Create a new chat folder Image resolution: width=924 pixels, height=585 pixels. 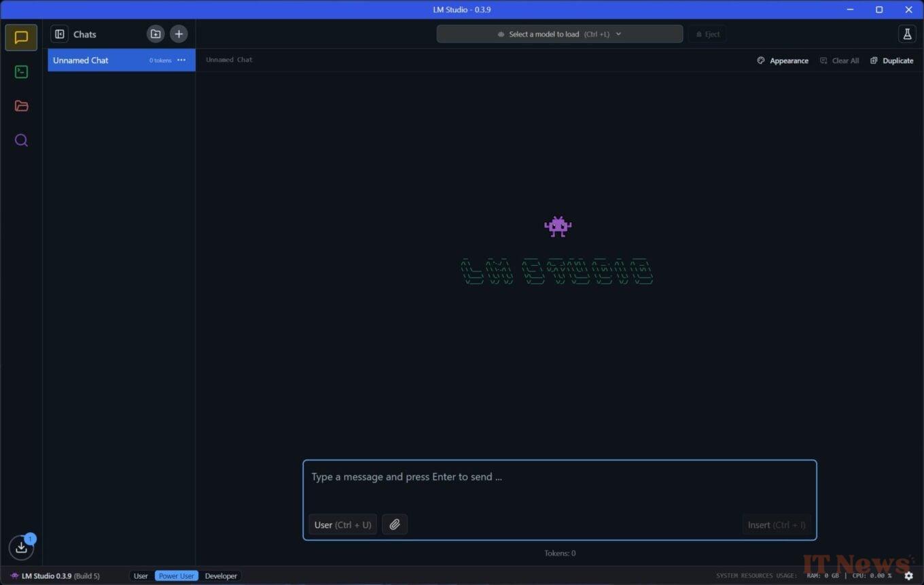156,34
